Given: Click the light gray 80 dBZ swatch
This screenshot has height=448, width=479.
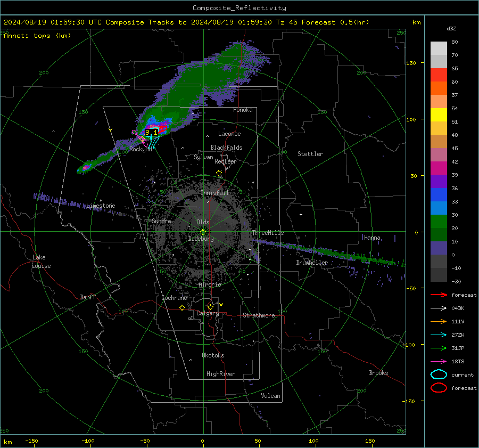Looking at the screenshot, I should tap(439, 48).
